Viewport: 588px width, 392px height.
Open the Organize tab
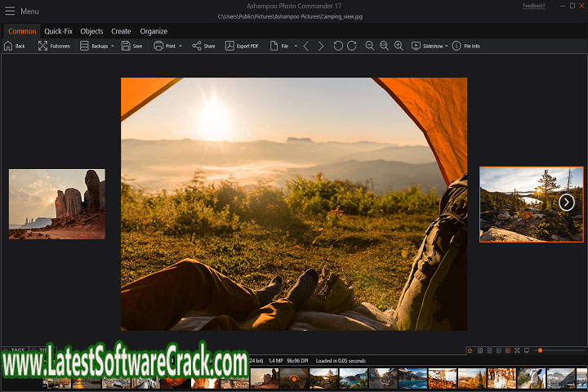tap(154, 31)
